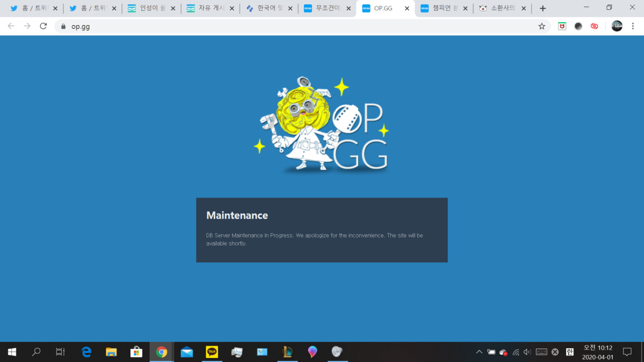The height and width of the screenshot is (362, 644).
Task: Open File Explorer from the taskbar
Action: [111, 352]
